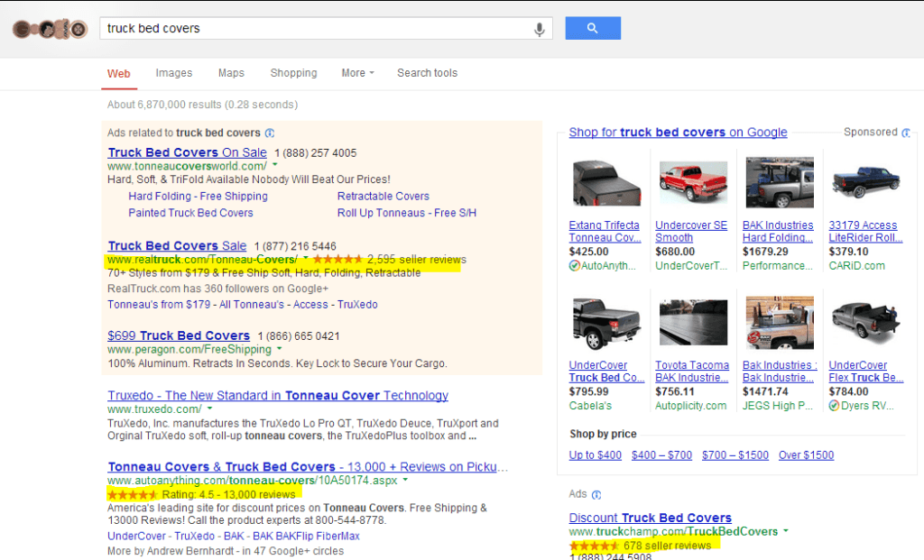Click inside the search query input field
The height and width of the screenshot is (560, 924).
316,28
